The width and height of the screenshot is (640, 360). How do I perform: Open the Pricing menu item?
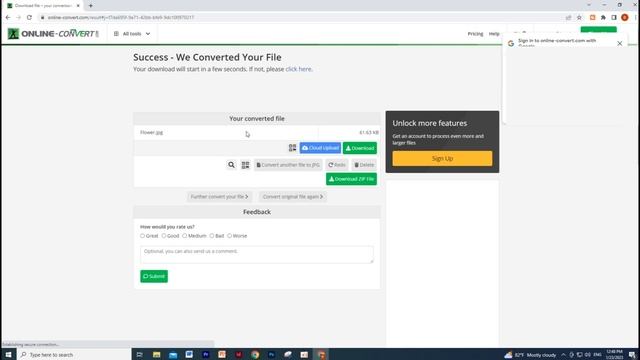(475, 34)
